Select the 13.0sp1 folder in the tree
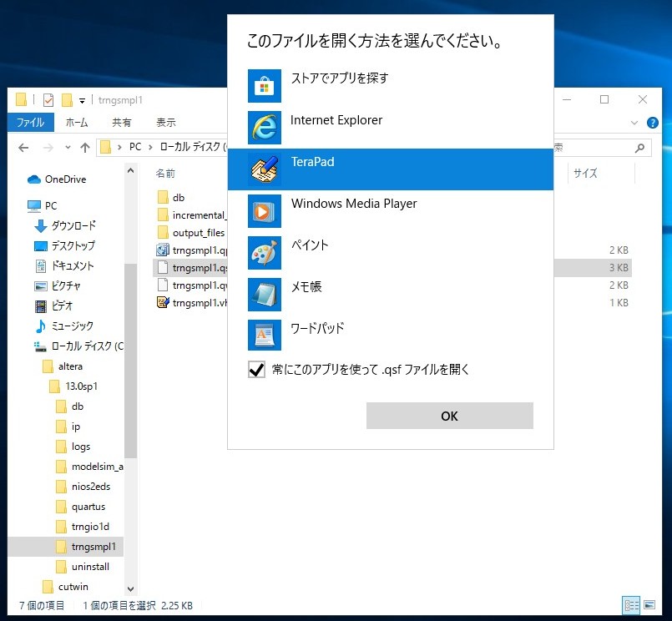The image size is (672, 621). (82, 386)
